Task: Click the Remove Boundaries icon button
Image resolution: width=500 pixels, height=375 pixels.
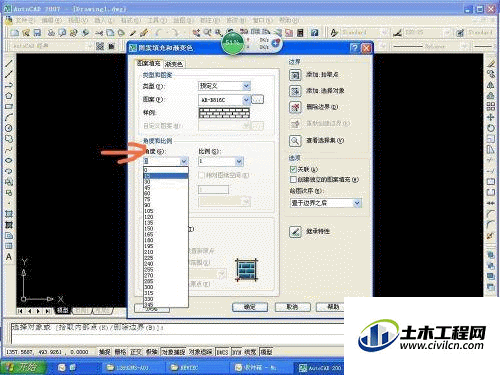Action: pos(295,107)
